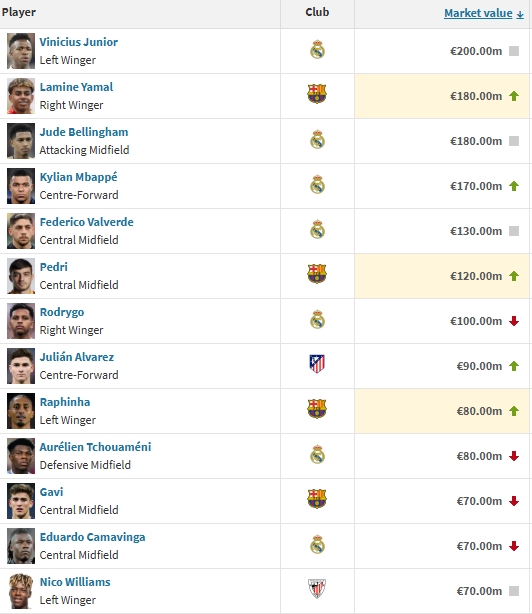Click the Player column header

pyautogui.click(x=19, y=12)
